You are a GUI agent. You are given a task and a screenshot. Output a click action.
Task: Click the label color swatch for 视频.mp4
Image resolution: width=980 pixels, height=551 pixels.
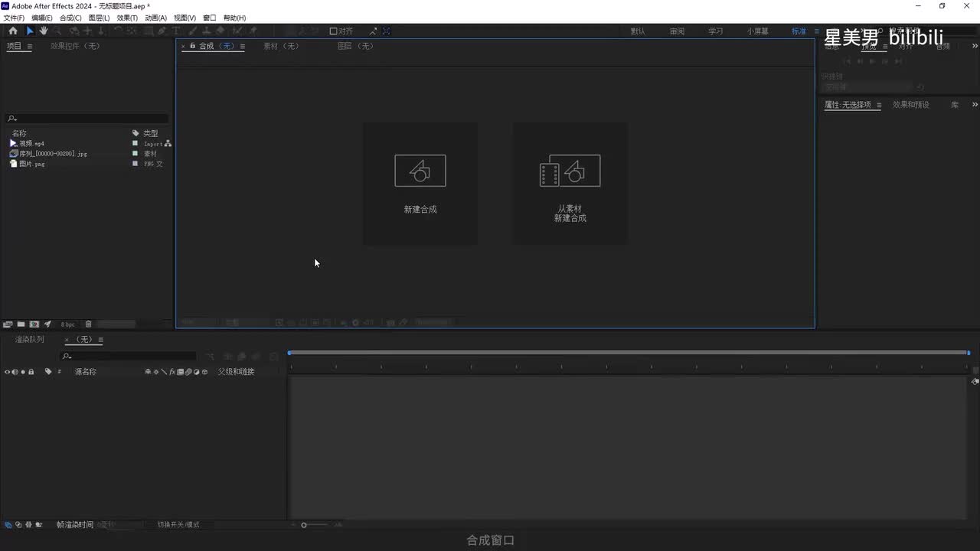coord(136,143)
